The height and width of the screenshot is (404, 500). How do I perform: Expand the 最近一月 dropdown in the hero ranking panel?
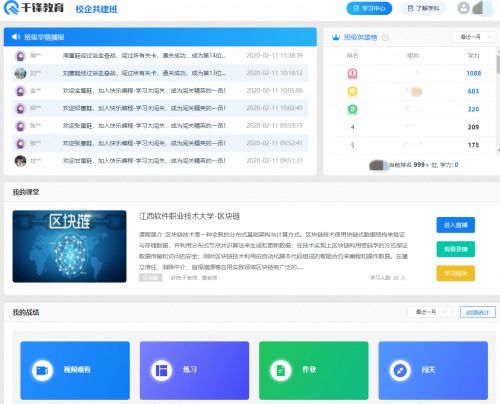point(474,37)
